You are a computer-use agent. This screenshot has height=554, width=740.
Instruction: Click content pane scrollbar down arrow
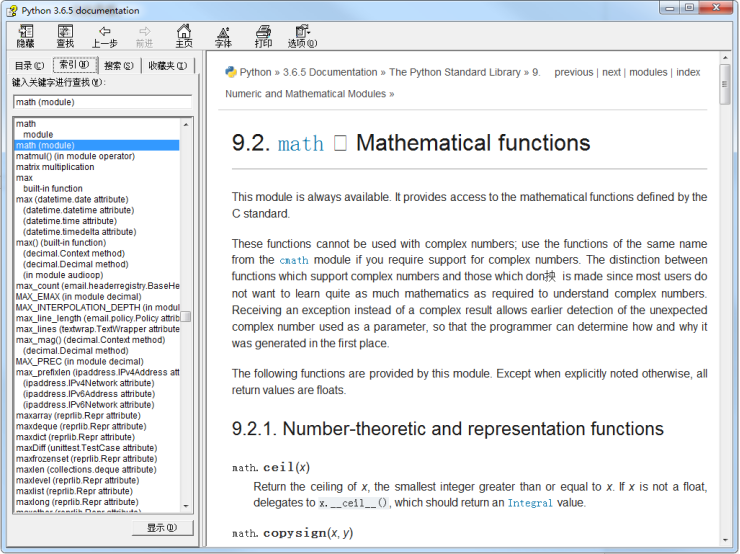tap(725, 540)
